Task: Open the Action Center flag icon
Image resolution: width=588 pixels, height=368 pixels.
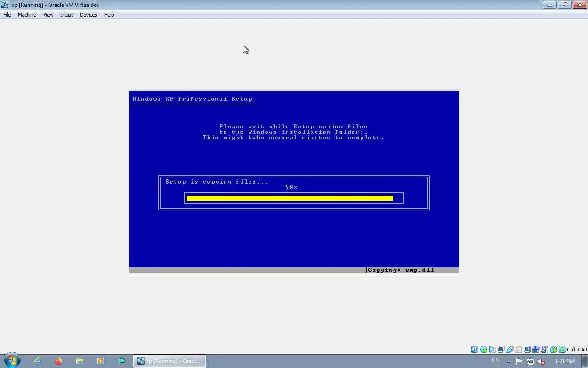Action: point(519,362)
